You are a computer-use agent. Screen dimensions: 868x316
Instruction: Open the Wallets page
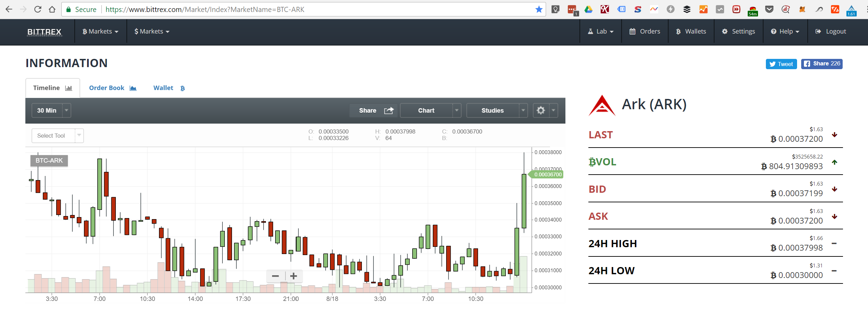click(x=691, y=31)
